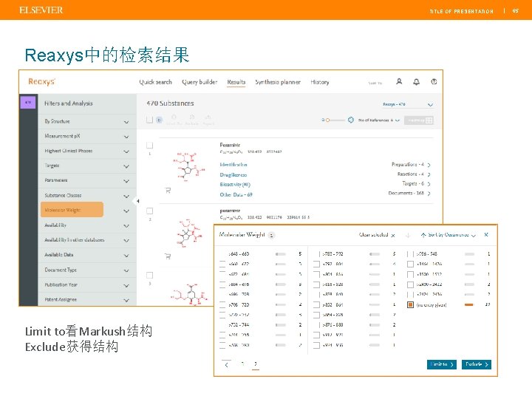Uncheck the 'no entry given' checkbox
Viewport: 532px width, 399px height.
pyautogui.click(x=410, y=304)
